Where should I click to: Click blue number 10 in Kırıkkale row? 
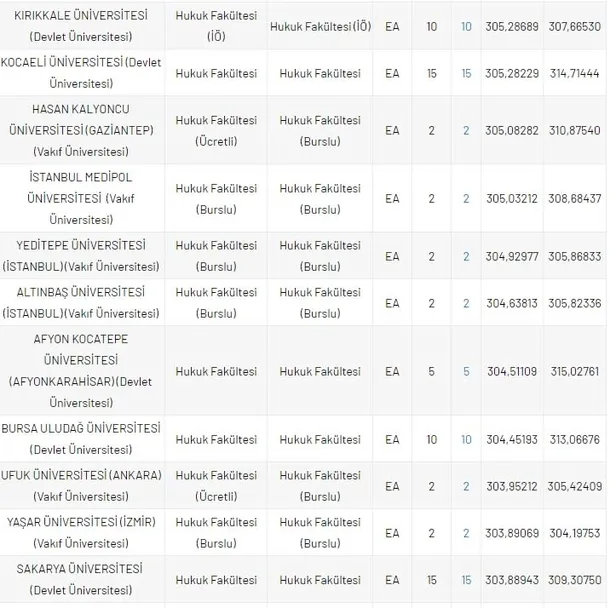coord(466,26)
